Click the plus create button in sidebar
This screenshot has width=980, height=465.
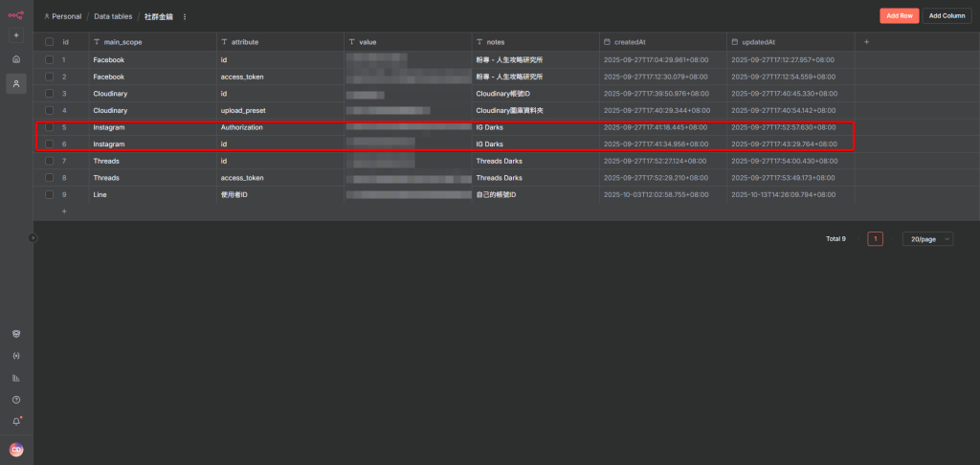tap(16, 35)
